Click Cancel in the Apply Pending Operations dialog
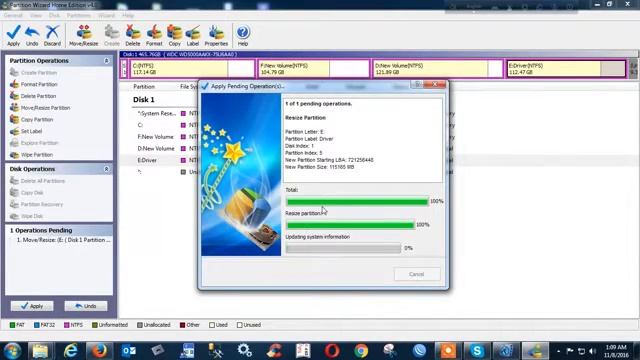The image size is (640, 360). (417, 274)
